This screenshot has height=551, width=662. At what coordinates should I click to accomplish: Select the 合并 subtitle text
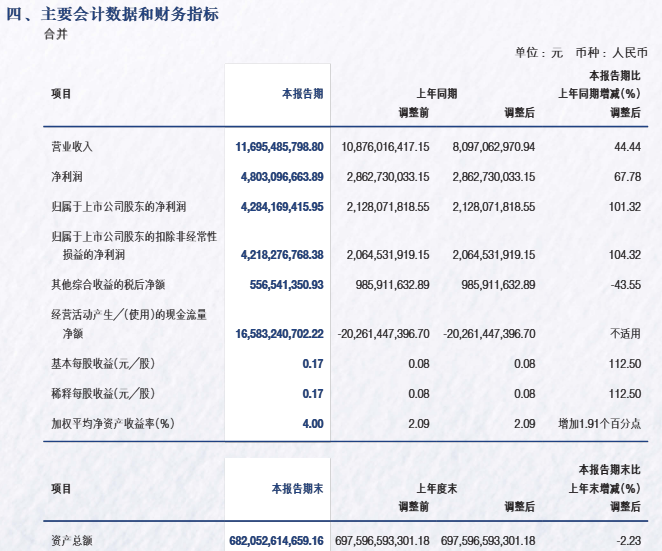56,34
